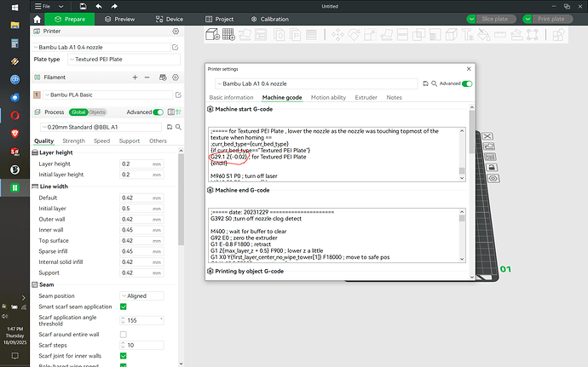The width and height of the screenshot is (588, 367).
Task: Open Motion ability tab in Printer settings
Action: pos(328,97)
